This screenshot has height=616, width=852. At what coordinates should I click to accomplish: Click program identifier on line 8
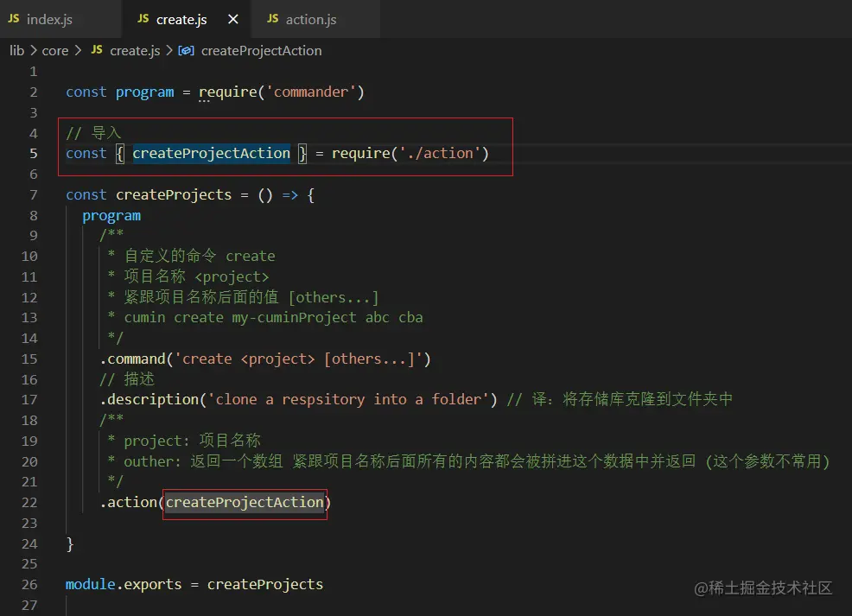(x=111, y=216)
